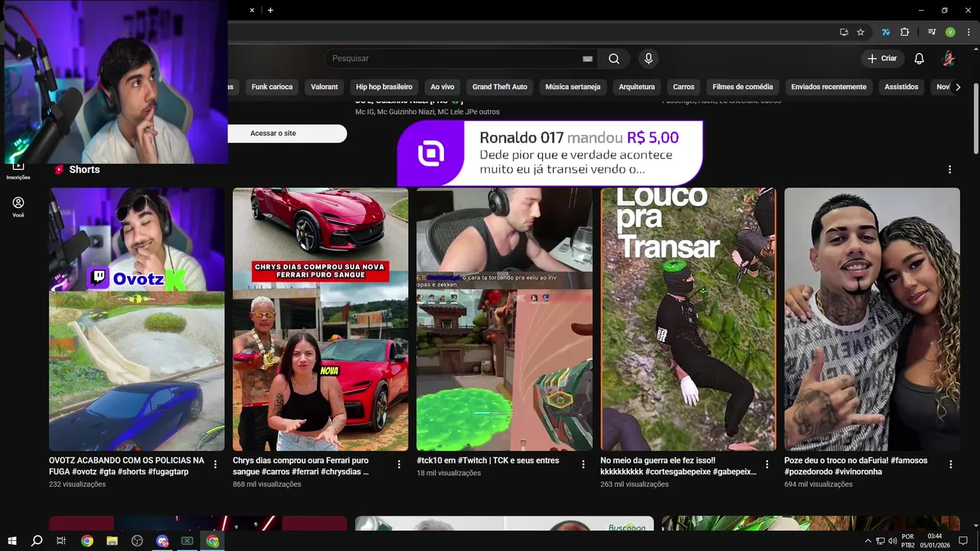Image resolution: width=980 pixels, height=551 pixels.
Task: Open the on-screen keyboard in search box
Action: [x=587, y=58]
